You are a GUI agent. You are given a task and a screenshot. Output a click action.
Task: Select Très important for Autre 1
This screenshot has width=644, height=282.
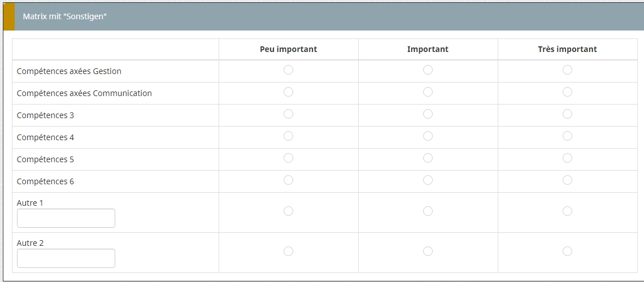567,211
